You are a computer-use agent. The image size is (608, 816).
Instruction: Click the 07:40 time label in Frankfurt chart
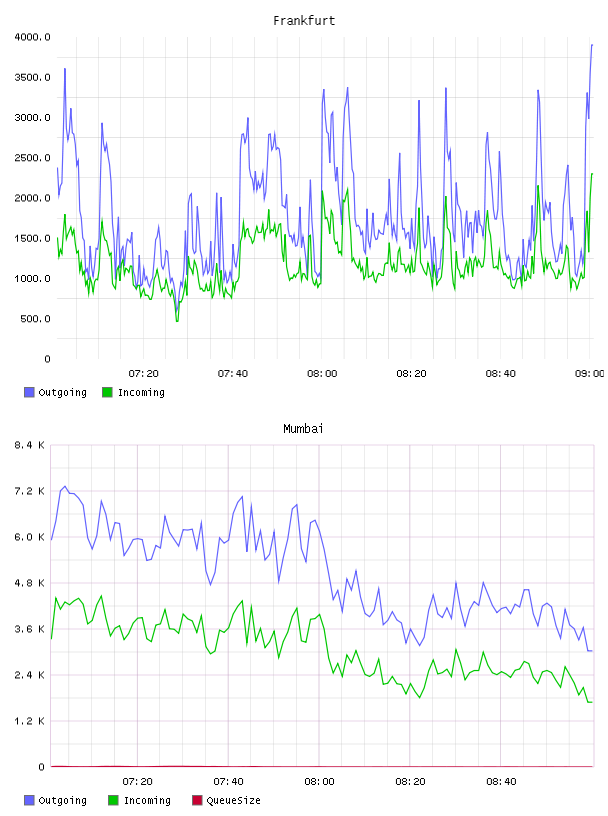[233, 374]
